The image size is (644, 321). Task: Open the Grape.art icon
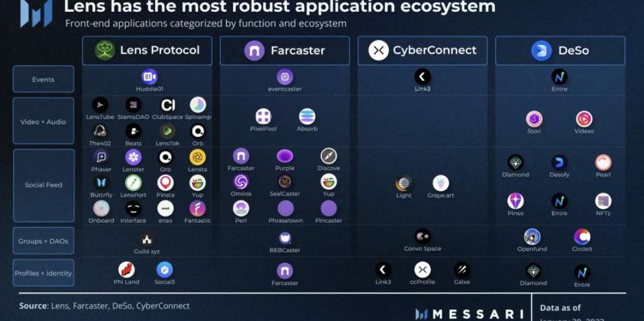(441, 183)
